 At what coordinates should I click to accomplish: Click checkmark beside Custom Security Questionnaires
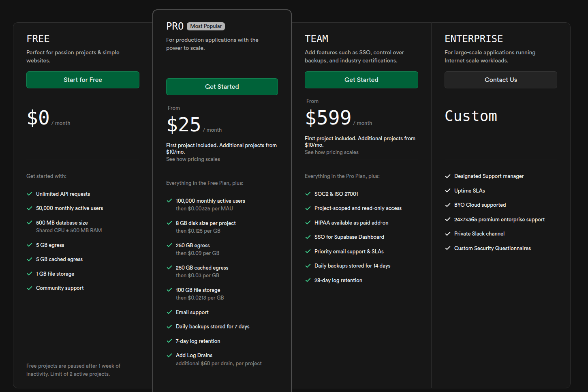(448, 248)
